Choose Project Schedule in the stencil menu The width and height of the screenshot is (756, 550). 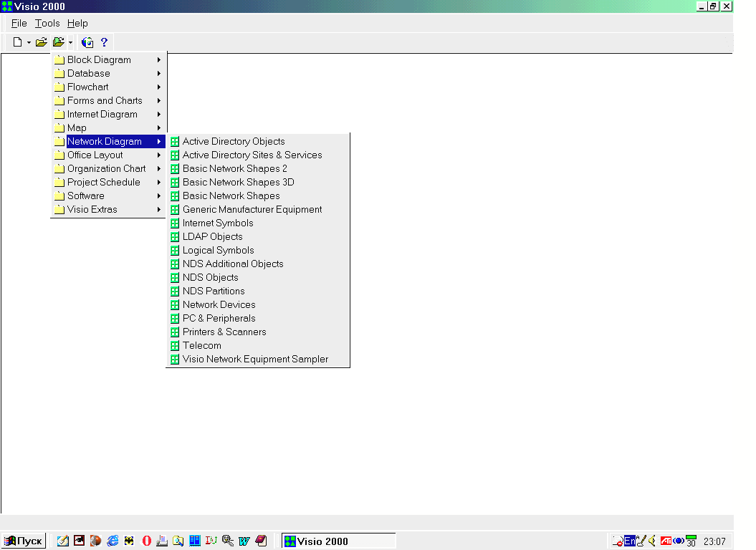(108, 182)
